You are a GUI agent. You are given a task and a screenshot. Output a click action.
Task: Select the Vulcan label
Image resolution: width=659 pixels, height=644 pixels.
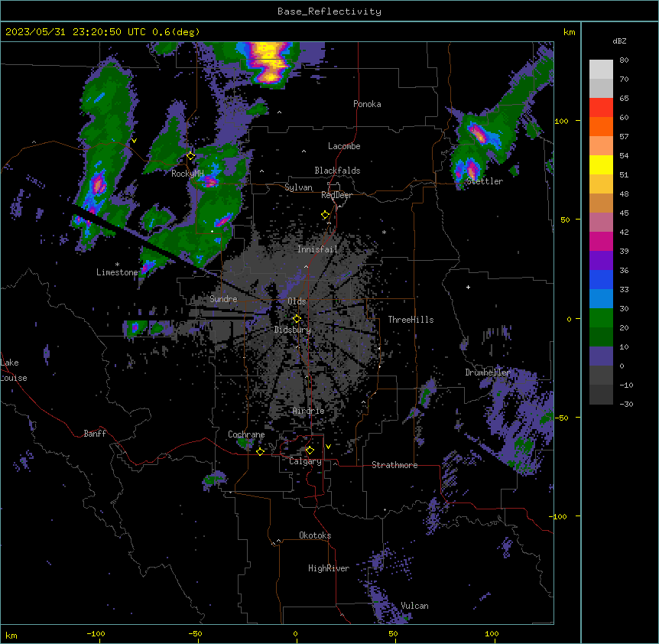click(x=415, y=606)
